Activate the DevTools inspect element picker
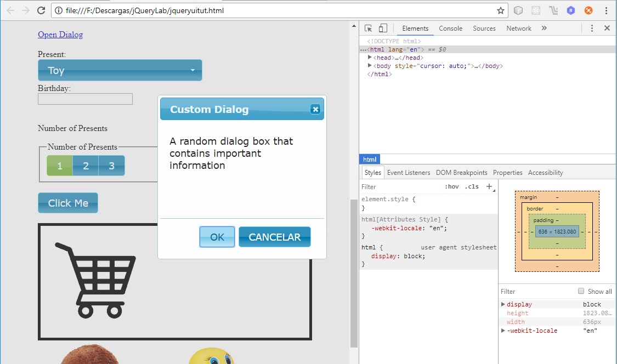This screenshot has height=364, width=617. pos(369,29)
